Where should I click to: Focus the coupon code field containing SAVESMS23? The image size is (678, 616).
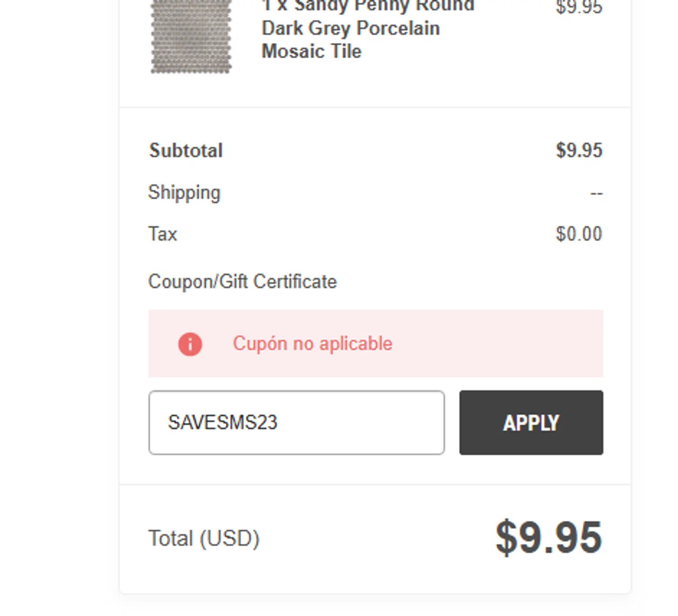point(297,423)
